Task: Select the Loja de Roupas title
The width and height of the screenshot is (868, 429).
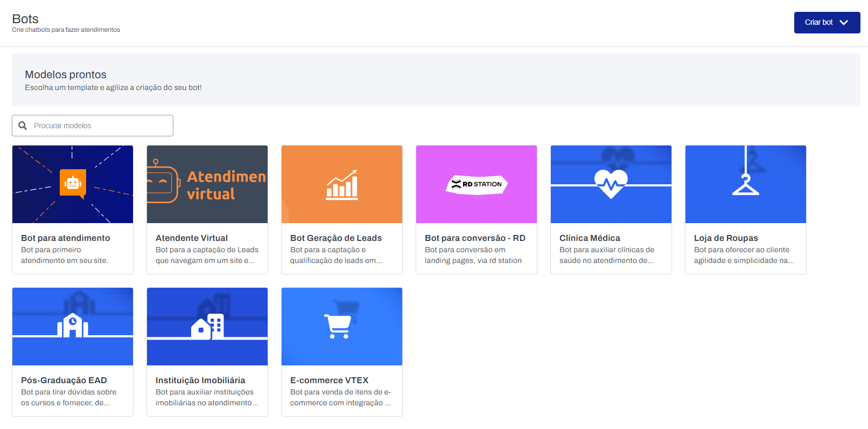Action: pos(726,238)
